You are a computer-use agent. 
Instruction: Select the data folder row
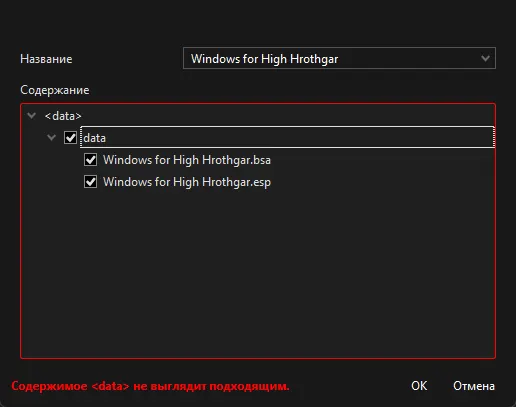(287, 137)
